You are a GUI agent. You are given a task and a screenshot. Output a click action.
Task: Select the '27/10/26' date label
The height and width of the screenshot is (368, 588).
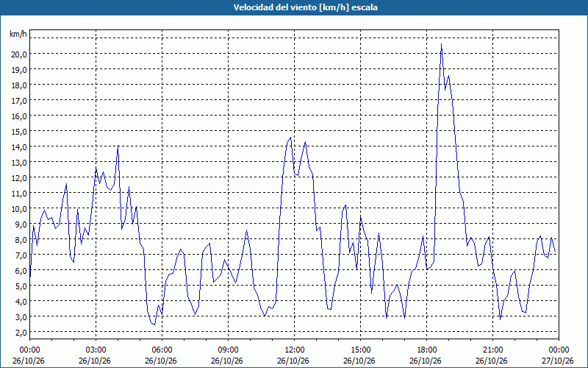coord(558,361)
